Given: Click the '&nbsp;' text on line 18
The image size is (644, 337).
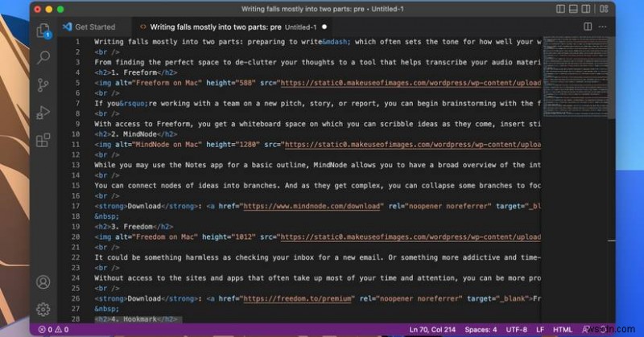Looking at the screenshot, I should click(x=106, y=216).
